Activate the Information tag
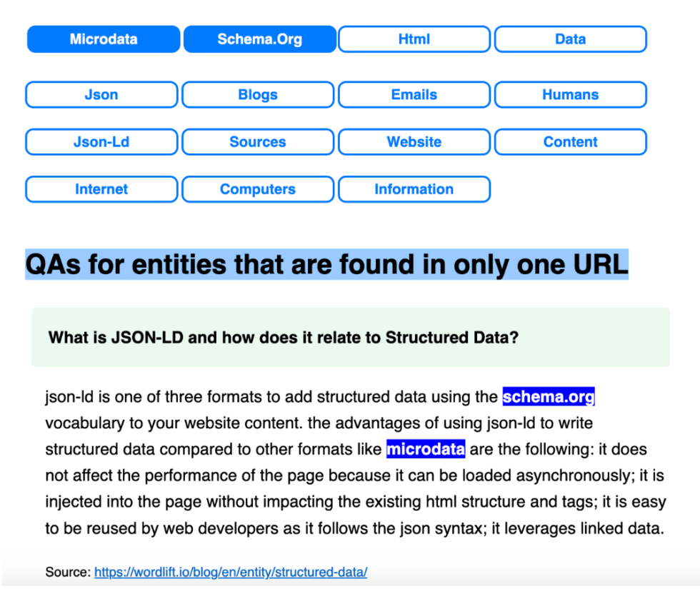The width and height of the screenshot is (700, 589). tap(414, 189)
